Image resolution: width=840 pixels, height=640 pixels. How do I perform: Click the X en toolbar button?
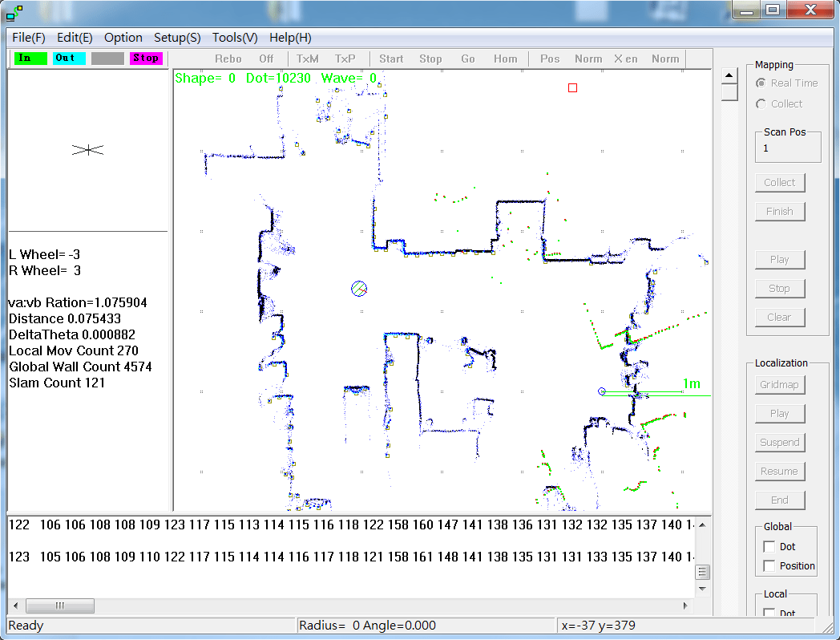(x=626, y=59)
